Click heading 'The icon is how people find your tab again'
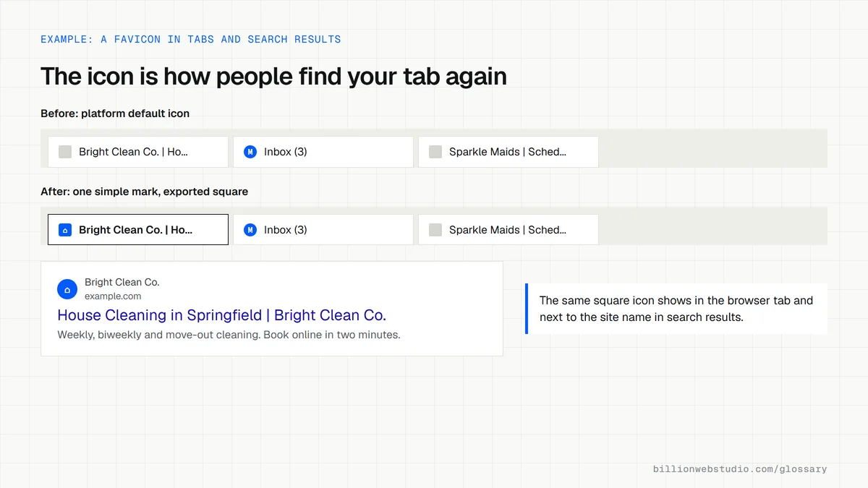868x488 pixels. [x=273, y=76]
